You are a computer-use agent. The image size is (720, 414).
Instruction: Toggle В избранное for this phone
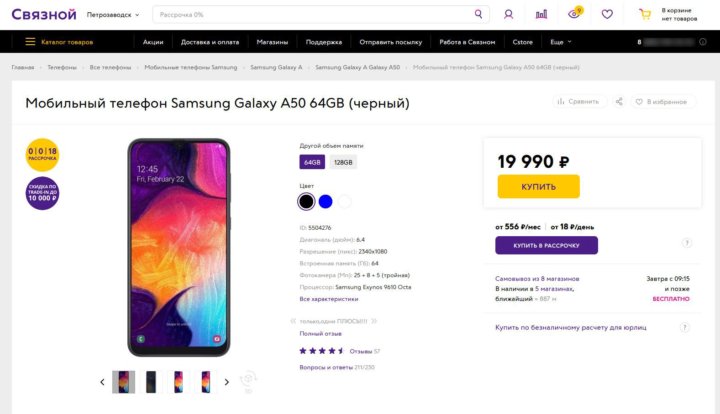(x=661, y=102)
